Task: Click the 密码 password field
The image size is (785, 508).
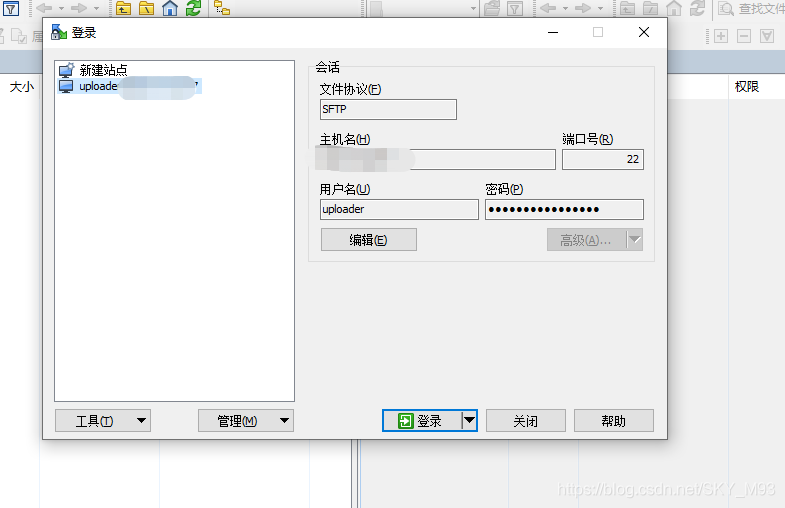Action: [564, 209]
